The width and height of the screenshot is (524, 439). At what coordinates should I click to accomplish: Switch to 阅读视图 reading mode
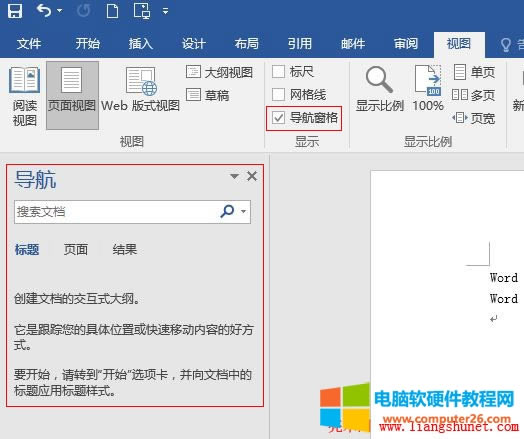tap(25, 96)
